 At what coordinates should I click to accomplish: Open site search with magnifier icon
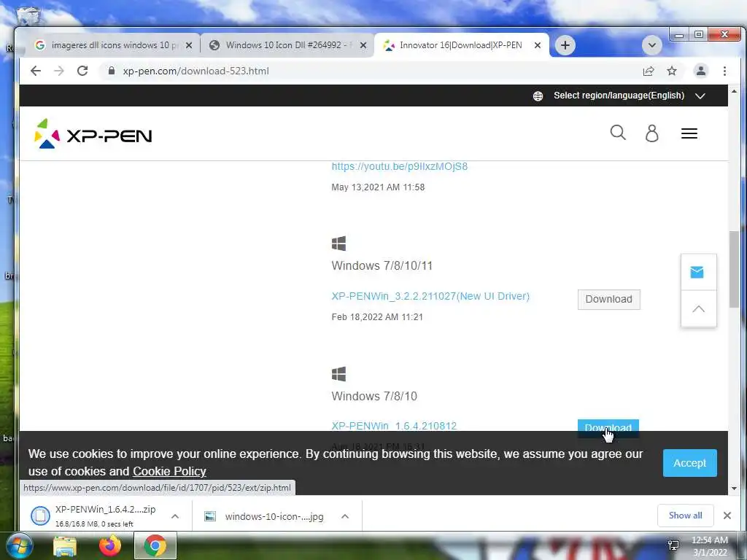pos(618,133)
